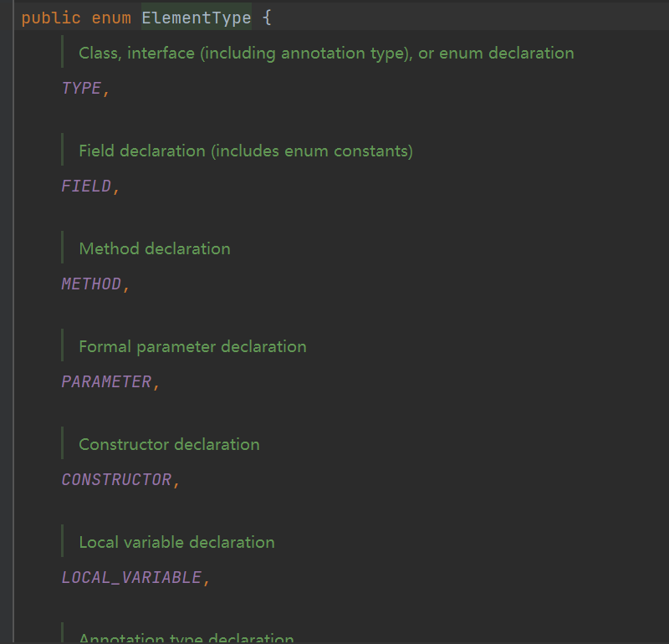Click the comma after LOCAL_VARIABLE
Viewport: 669px width, 644px height.
pyautogui.click(x=207, y=579)
